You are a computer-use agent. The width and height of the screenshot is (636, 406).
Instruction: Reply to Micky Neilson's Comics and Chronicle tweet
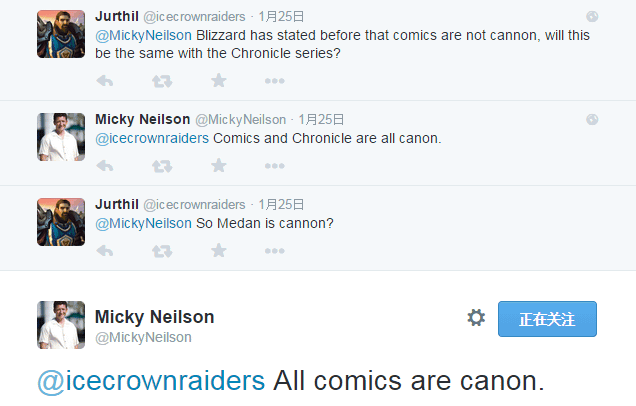click(x=104, y=166)
